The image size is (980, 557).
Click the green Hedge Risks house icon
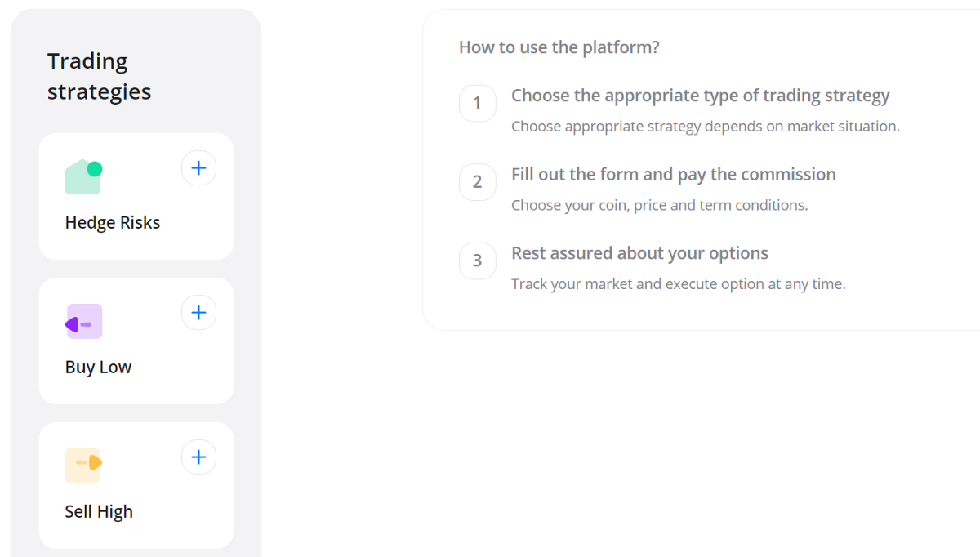tap(83, 177)
